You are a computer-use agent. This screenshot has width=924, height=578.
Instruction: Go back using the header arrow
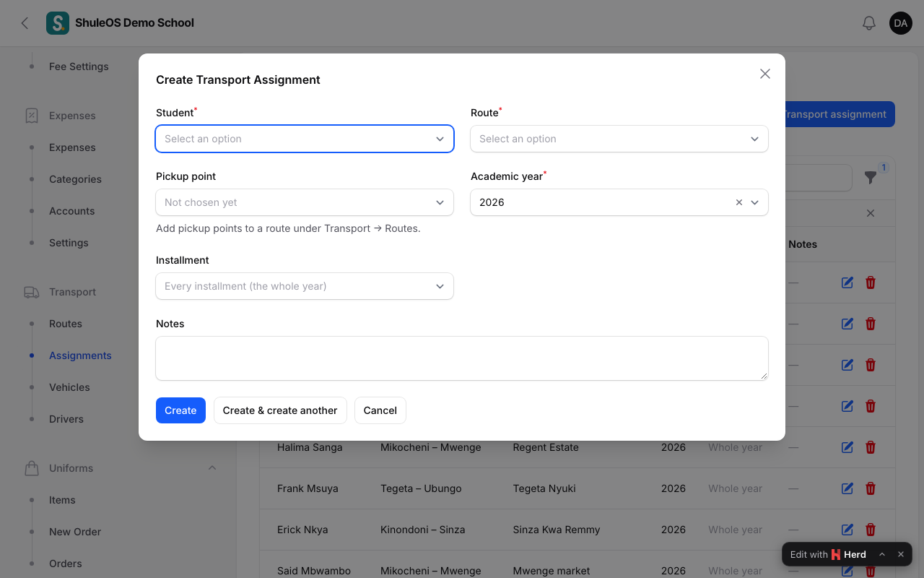[25, 23]
